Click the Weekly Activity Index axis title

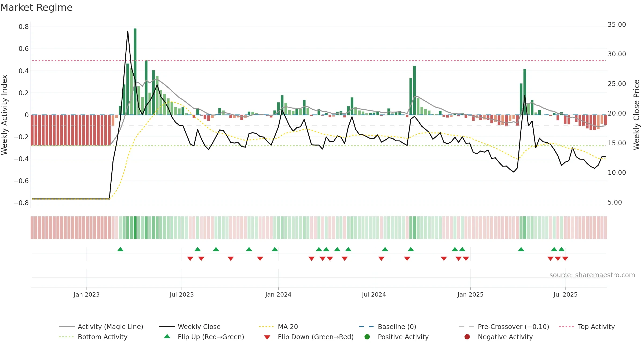point(4,115)
